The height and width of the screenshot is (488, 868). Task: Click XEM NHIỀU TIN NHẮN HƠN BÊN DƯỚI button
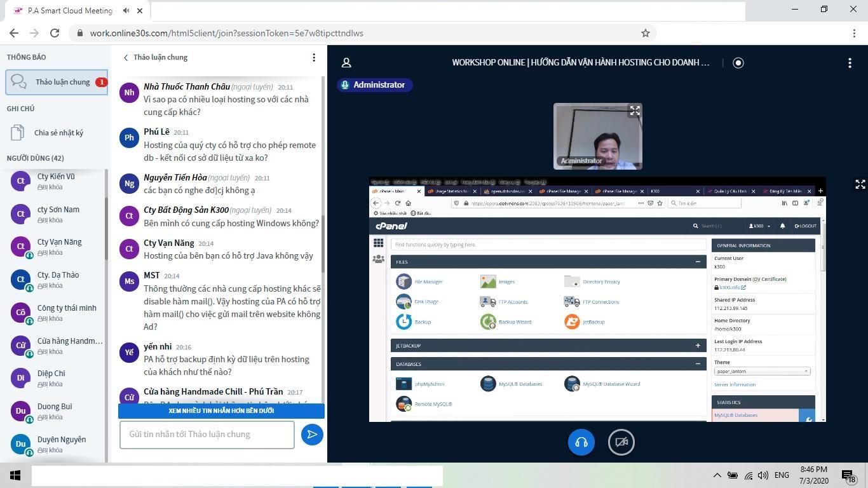pyautogui.click(x=221, y=410)
